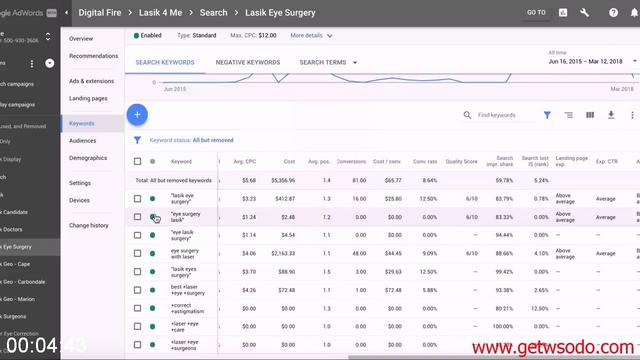This screenshot has height=360, width=640.
Task: Sort by Quality Score column header
Action: pyautogui.click(x=461, y=162)
